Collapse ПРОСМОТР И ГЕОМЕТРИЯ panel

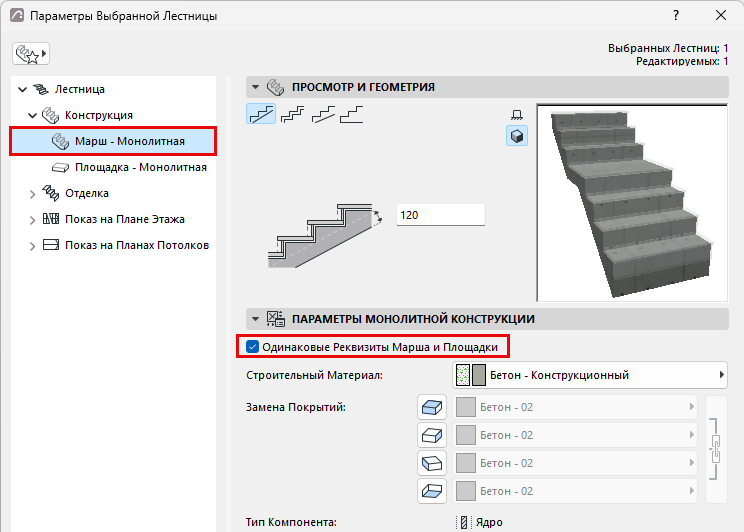255,87
